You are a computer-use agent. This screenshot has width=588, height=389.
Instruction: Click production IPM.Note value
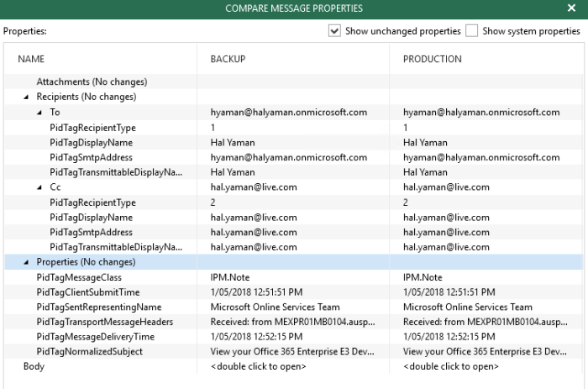point(423,277)
